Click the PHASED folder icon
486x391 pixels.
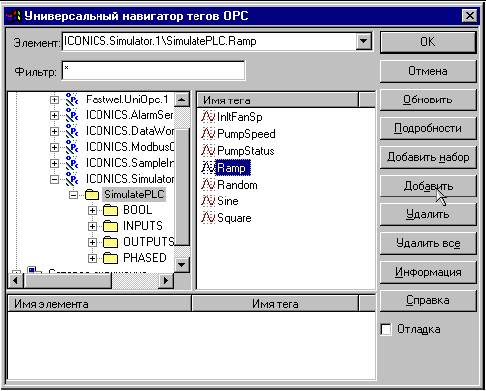tap(110, 258)
